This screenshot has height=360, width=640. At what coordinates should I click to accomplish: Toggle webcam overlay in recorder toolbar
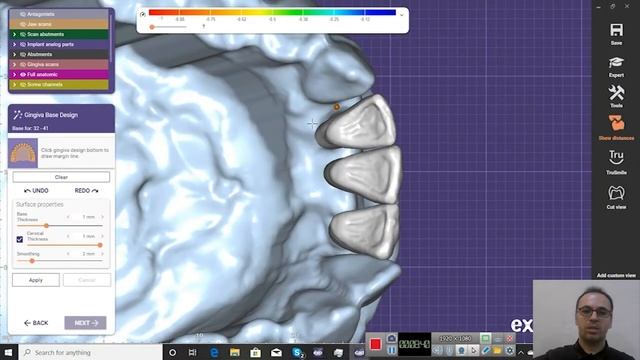coord(461,350)
